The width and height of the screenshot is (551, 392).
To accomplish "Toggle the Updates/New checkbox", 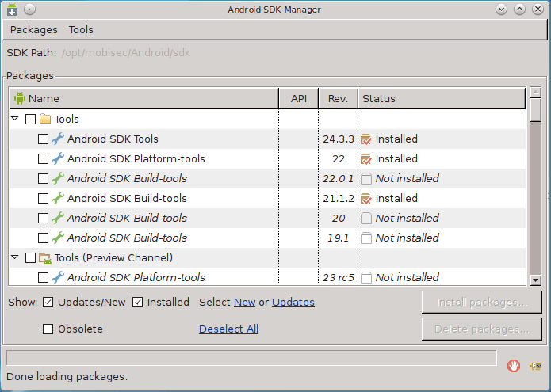I will (48, 303).
